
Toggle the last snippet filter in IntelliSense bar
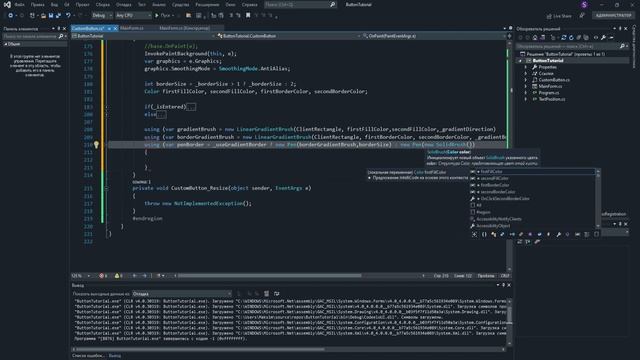[x=596, y=234]
